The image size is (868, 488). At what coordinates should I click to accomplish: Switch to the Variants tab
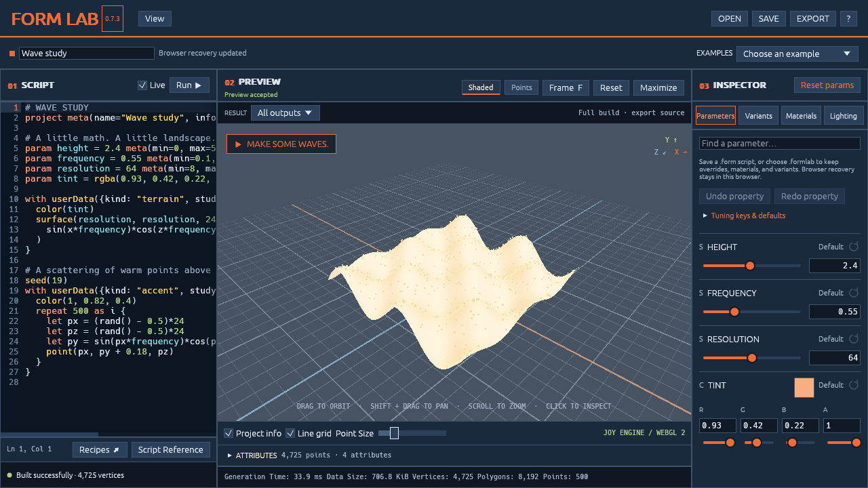758,116
